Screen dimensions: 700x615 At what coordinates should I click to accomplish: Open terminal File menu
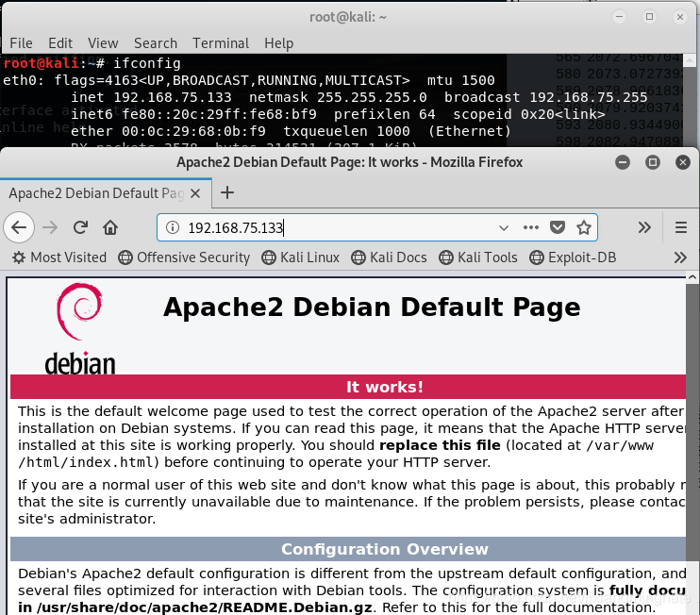point(21,43)
